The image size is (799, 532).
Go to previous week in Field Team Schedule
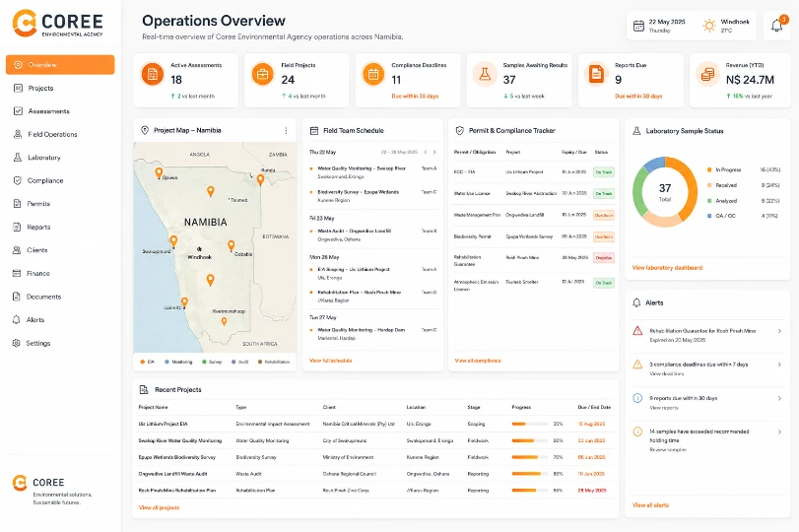[426, 152]
